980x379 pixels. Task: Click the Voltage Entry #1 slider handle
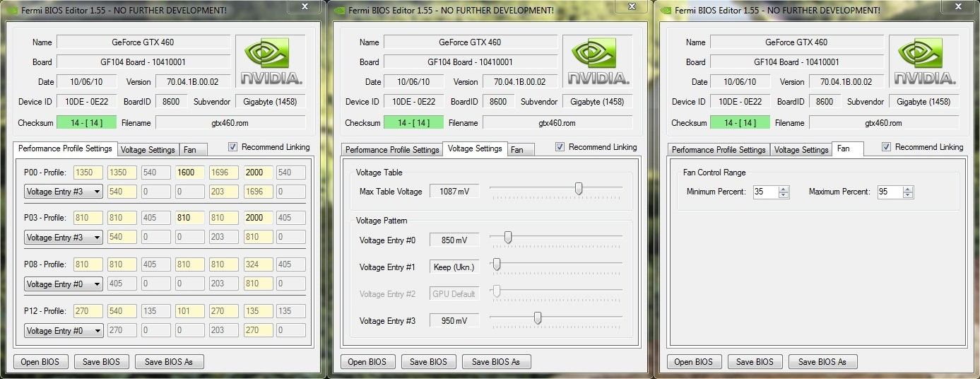point(497,264)
